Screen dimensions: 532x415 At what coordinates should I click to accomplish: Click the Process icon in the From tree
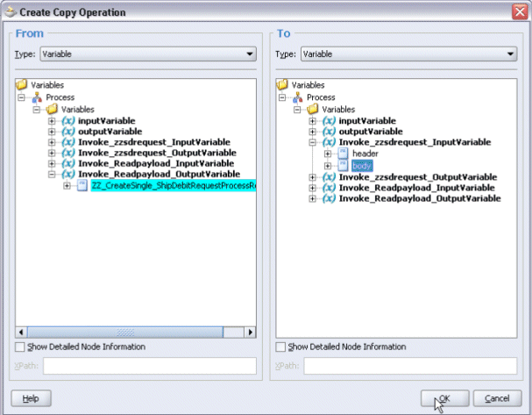pos(37,97)
